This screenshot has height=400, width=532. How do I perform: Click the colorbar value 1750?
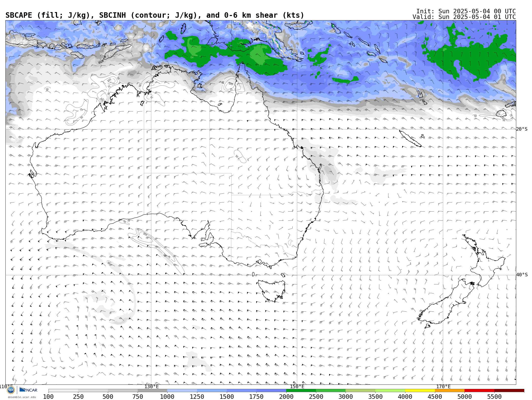pyautogui.click(x=256, y=397)
